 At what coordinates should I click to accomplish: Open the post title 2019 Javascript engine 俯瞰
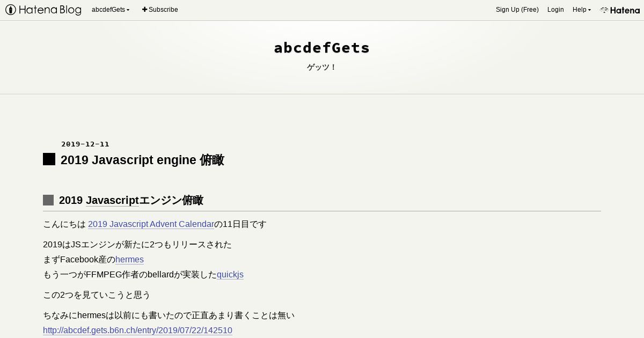point(142,160)
